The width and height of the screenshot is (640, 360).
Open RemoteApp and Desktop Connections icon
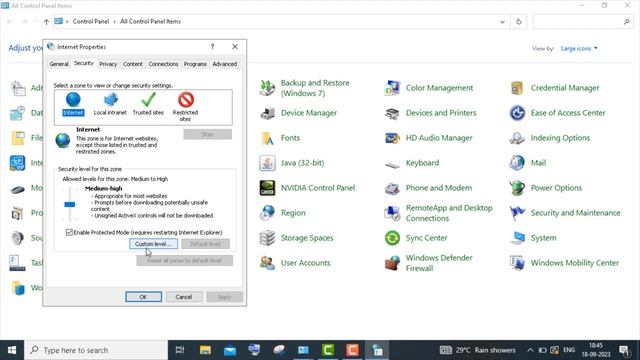tap(392, 213)
